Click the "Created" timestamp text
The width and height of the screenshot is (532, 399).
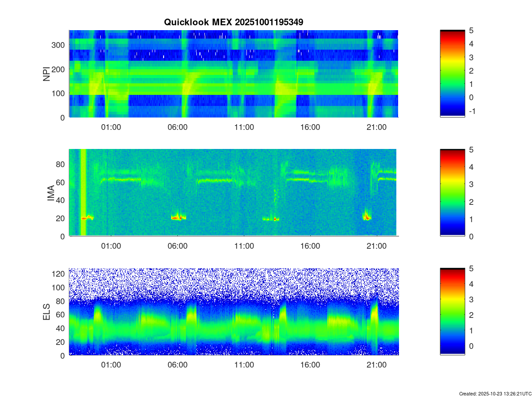tap(495, 394)
